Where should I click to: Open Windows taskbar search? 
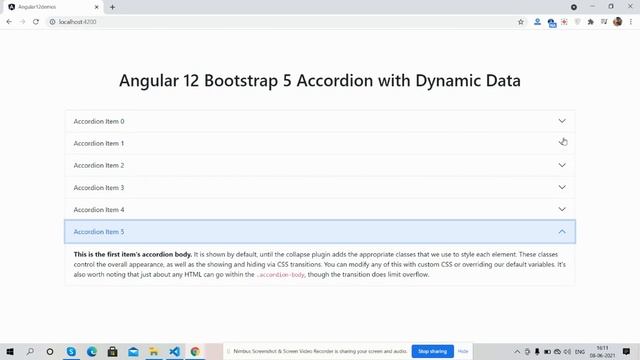(x=30, y=351)
